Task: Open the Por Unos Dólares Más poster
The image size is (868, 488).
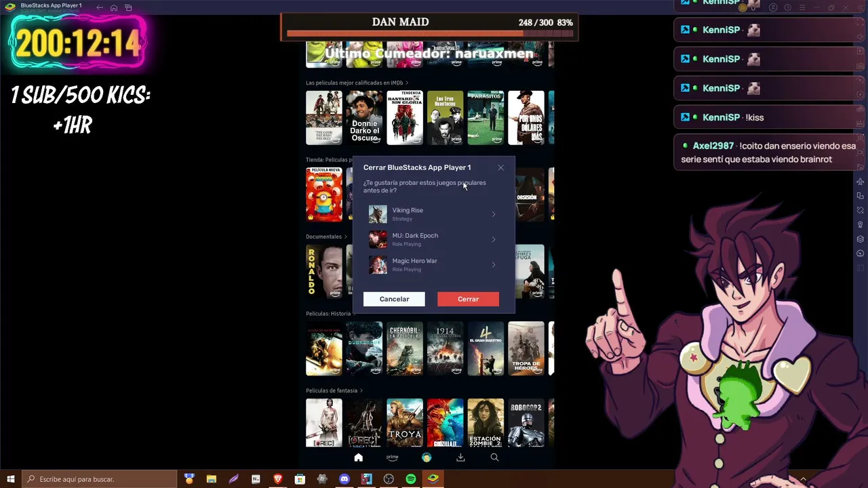Action: [x=526, y=118]
